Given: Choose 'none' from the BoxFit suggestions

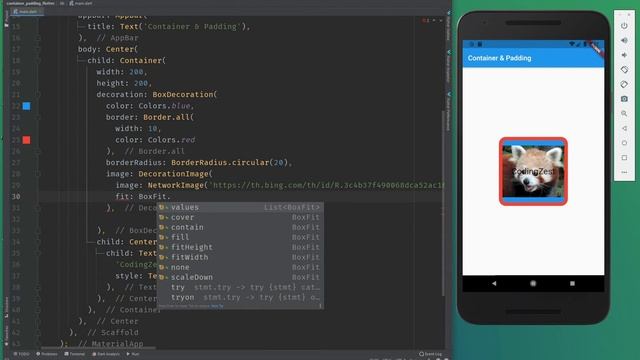Looking at the screenshot, I should click(x=240, y=267).
